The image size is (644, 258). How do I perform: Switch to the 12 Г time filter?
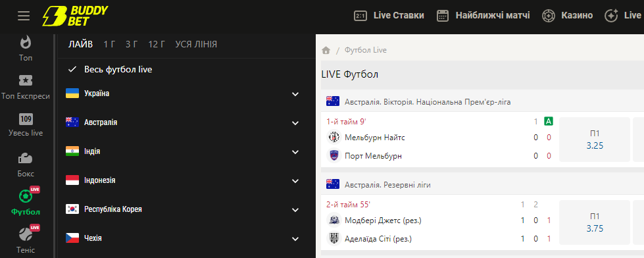click(x=157, y=44)
